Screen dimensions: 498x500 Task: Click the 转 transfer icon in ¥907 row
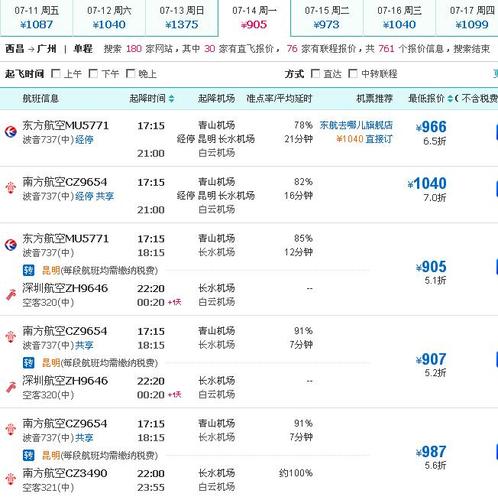click(29, 363)
